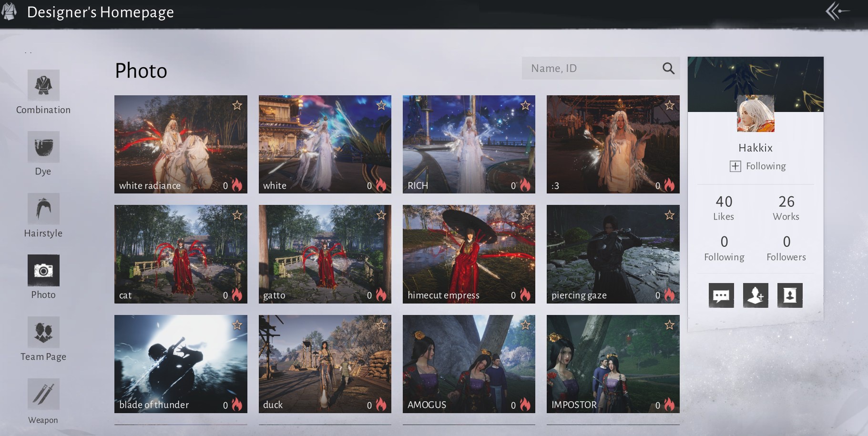Favorite the 'gatto' photo star
868x436 pixels.
coord(381,215)
